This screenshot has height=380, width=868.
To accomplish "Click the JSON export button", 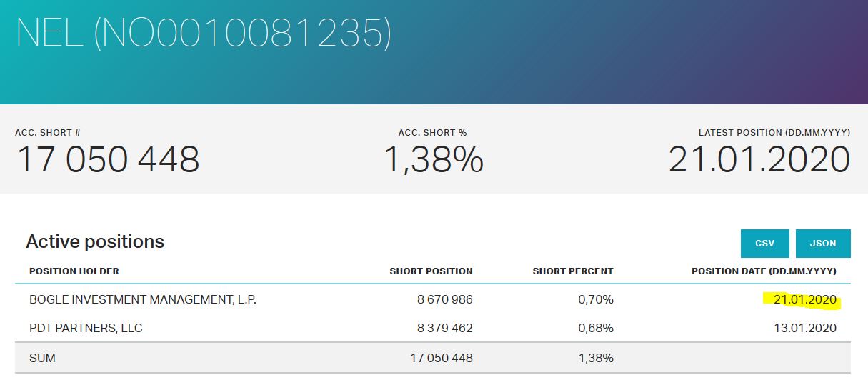I will pos(823,244).
